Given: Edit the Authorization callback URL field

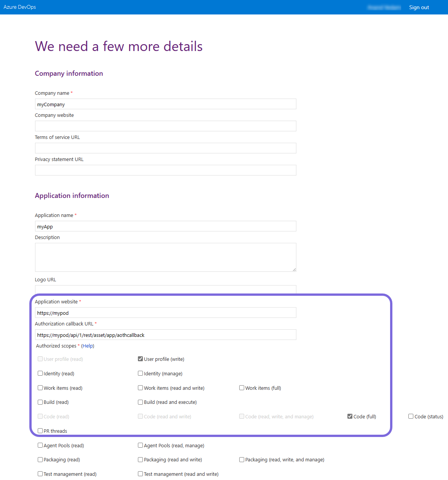Looking at the screenshot, I should [x=165, y=335].
